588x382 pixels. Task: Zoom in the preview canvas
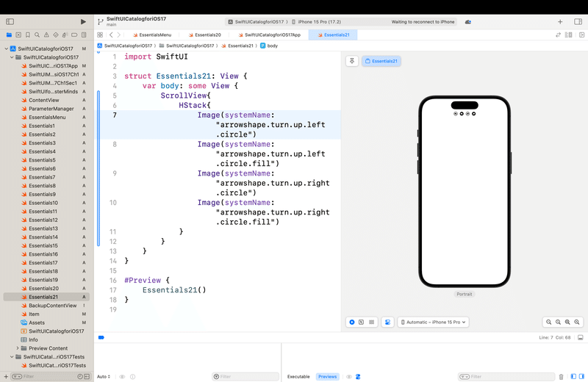577,322
